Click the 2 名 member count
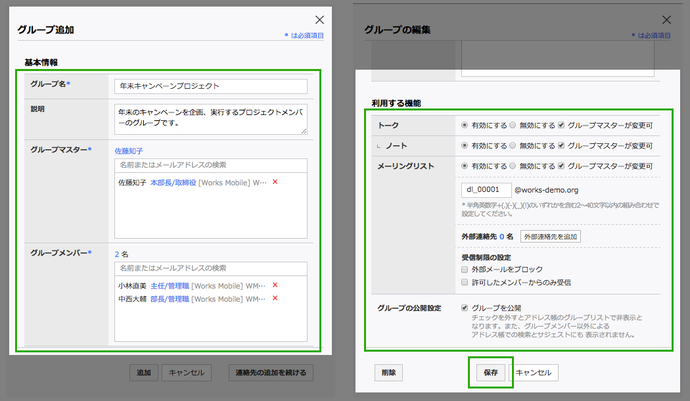Viewport: 690px width, 401px height. [x=121, y=254]
